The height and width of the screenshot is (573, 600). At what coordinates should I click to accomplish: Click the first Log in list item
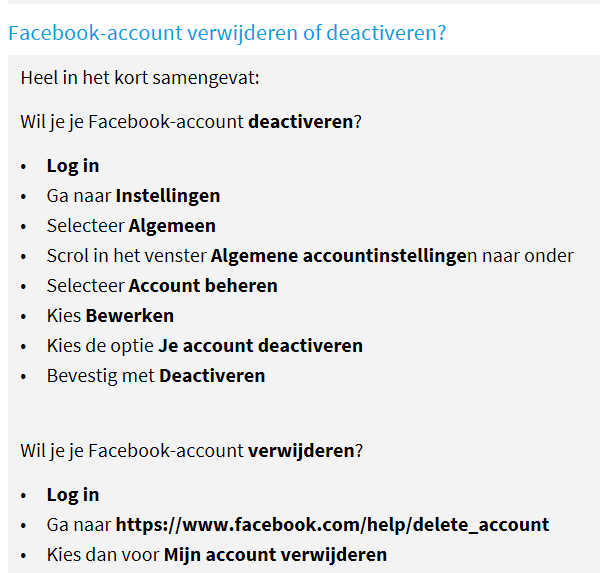73,166
